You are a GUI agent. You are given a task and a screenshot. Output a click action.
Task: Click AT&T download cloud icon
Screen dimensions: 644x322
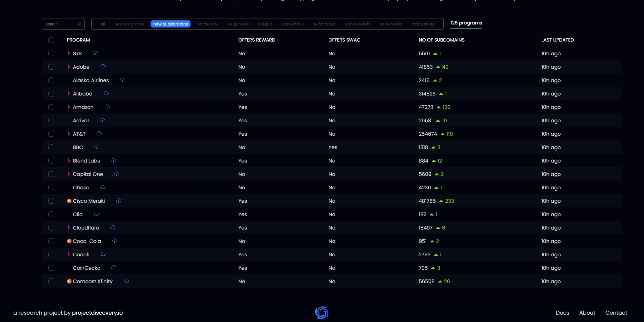(99, 134)
